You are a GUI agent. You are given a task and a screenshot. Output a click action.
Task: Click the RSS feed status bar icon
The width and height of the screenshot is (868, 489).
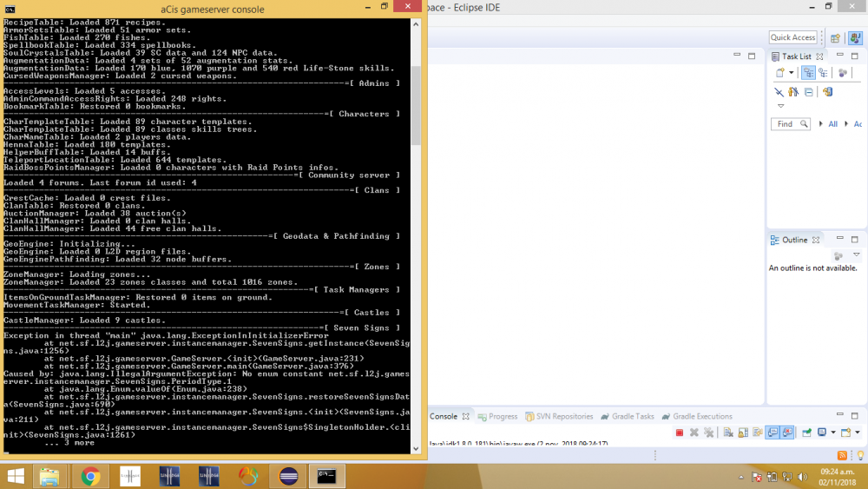point(842,455)
